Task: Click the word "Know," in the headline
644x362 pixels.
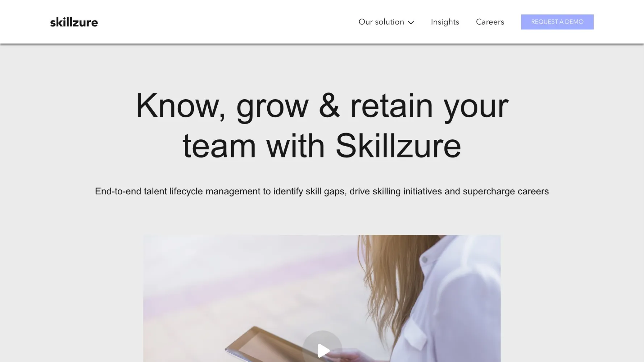Action: coord(181,106)
